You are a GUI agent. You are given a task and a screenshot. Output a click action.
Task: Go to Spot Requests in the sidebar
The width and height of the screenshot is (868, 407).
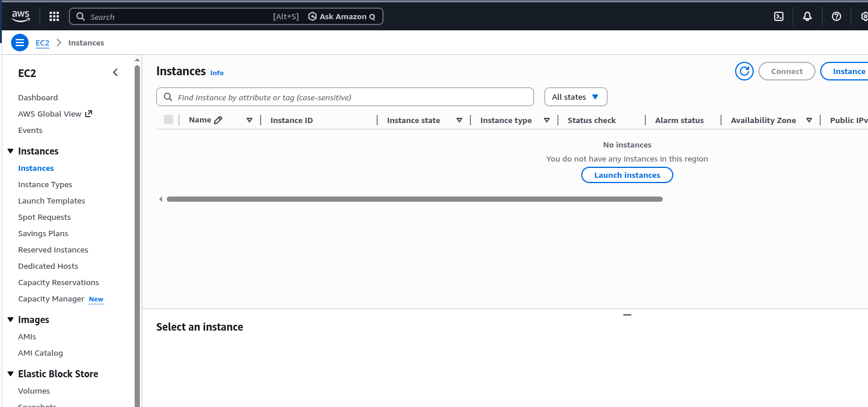[x=44, y=217]
